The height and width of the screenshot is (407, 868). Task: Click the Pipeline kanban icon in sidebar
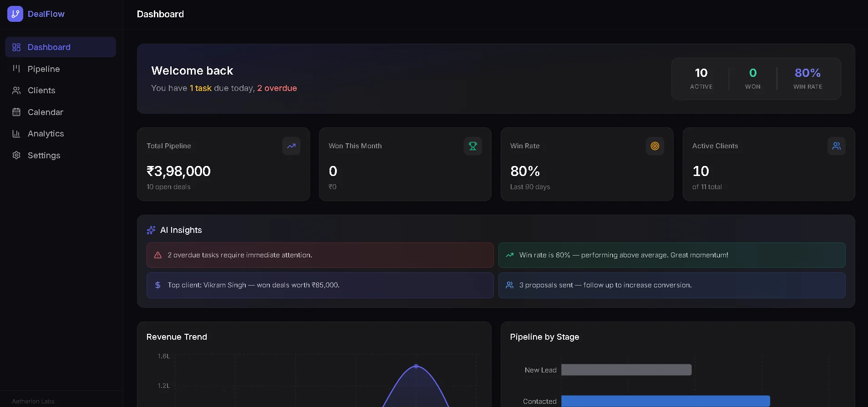[x=16, y=69]
